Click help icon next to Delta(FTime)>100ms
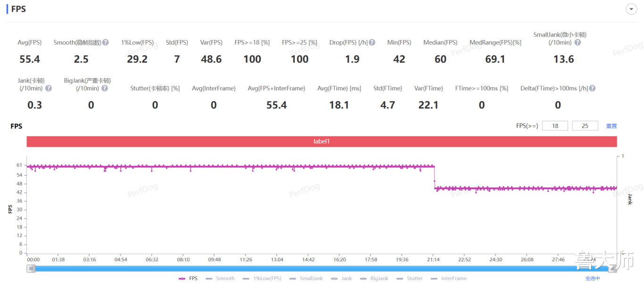 592,88
